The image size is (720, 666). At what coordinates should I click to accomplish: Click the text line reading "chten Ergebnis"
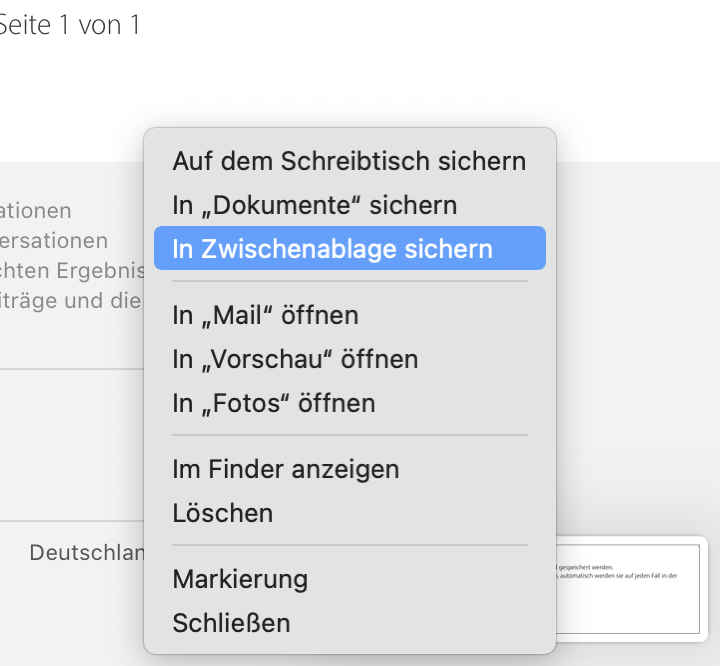pos(72,271)
